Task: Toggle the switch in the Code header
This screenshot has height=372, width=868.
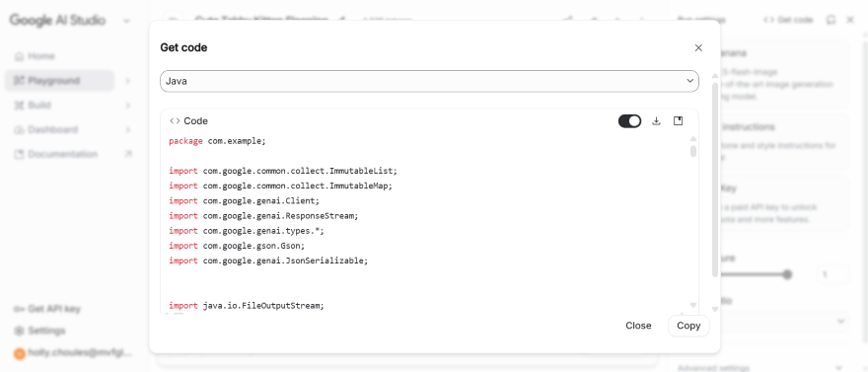Action: [629, 121]
